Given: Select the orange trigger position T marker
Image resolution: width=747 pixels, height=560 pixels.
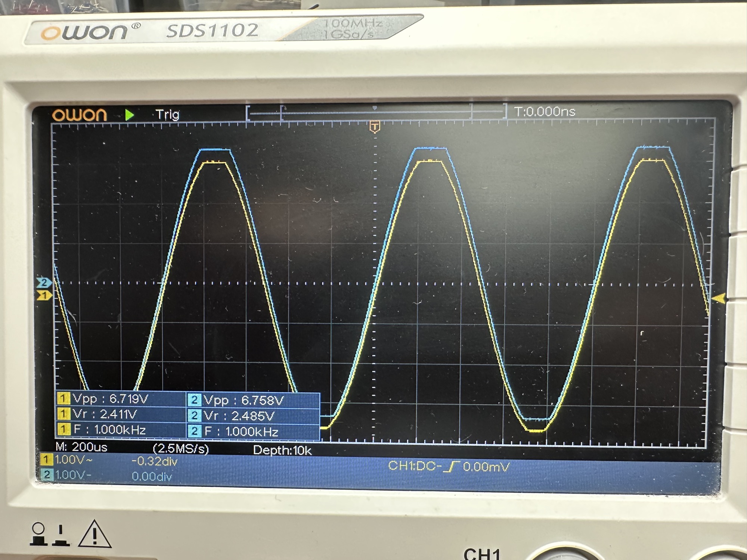Looking at the screenshot, I should click(x=375, y=126).
